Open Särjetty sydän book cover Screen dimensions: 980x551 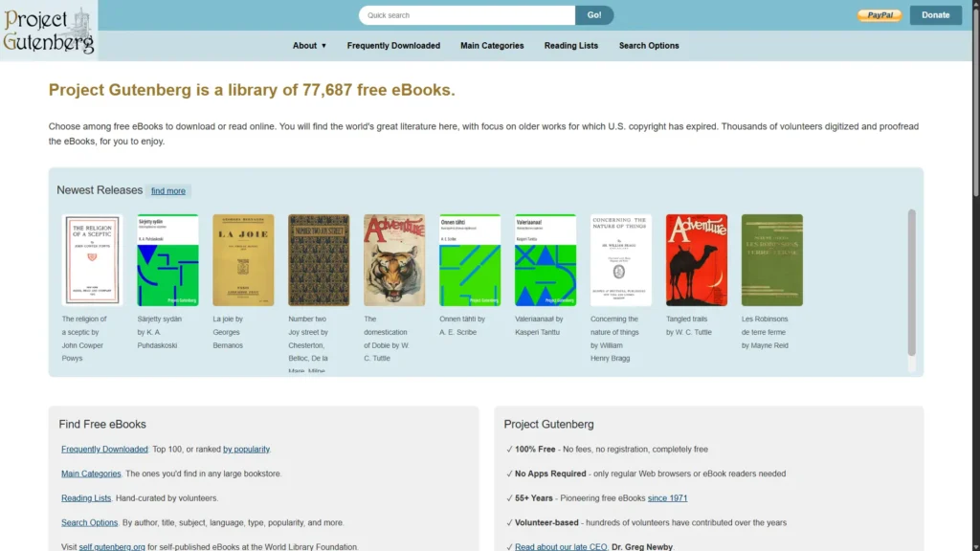click(x=167, y=260)
